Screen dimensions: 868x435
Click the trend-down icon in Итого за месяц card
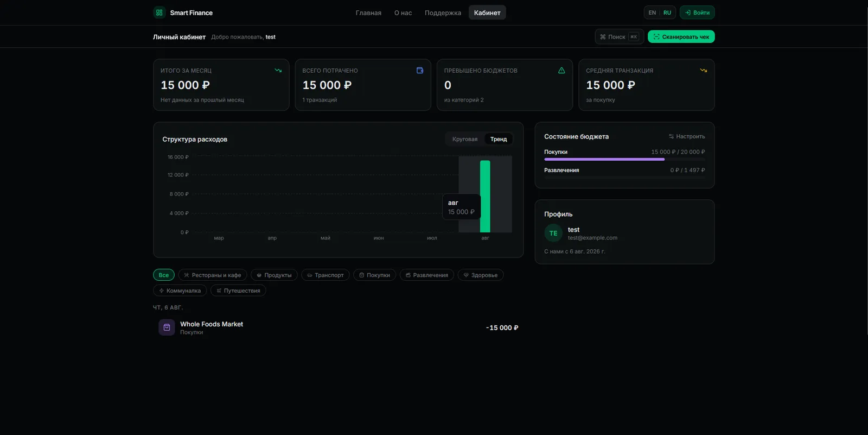tap(278, 71)
